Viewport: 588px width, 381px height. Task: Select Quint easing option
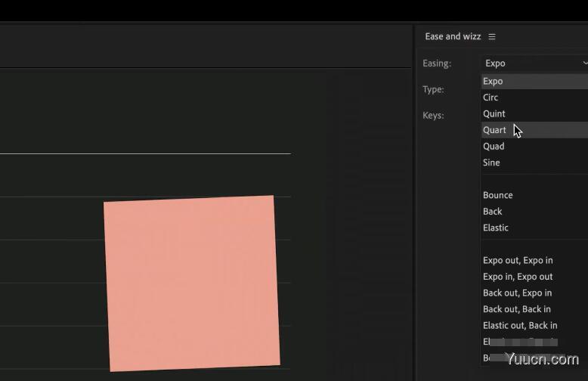click(534, 113)
